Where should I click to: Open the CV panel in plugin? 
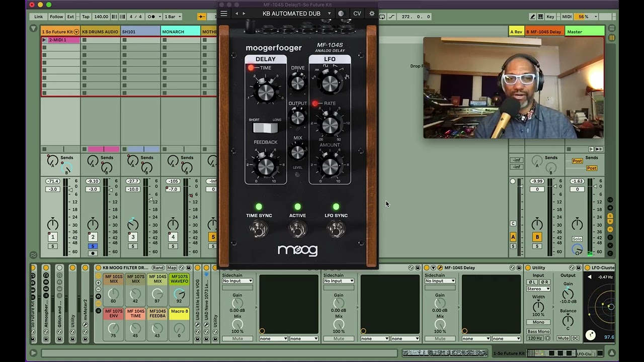(357, 14)
